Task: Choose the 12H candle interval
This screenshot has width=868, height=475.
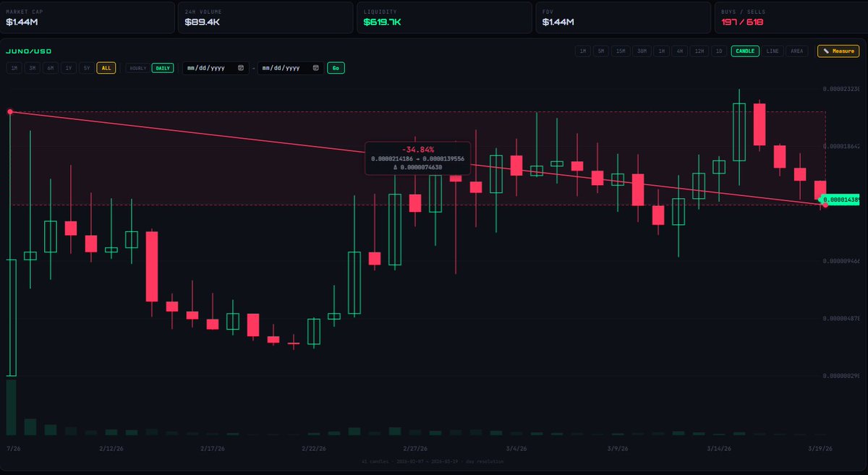Action: [x=698, y=51]
